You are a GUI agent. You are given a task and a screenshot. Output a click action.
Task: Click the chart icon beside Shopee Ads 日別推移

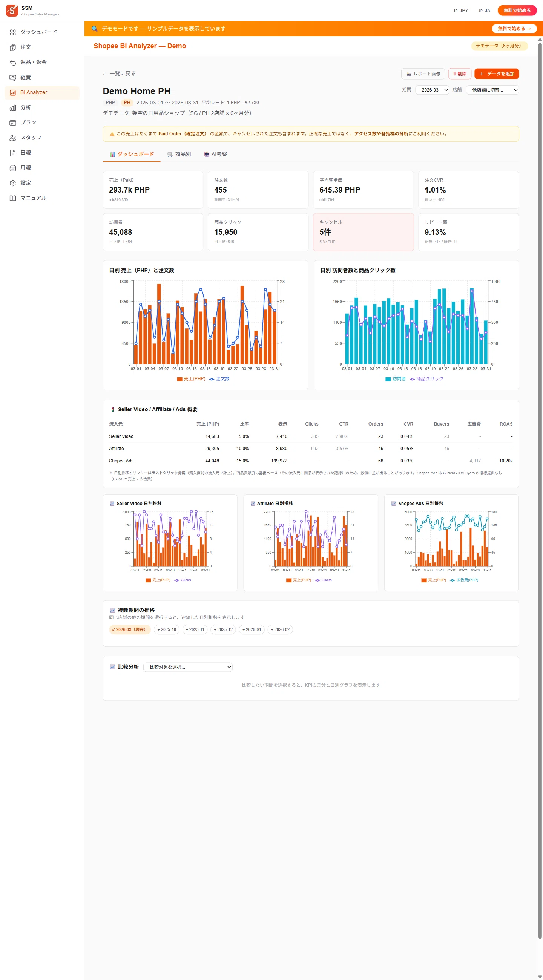pos(393,504)
